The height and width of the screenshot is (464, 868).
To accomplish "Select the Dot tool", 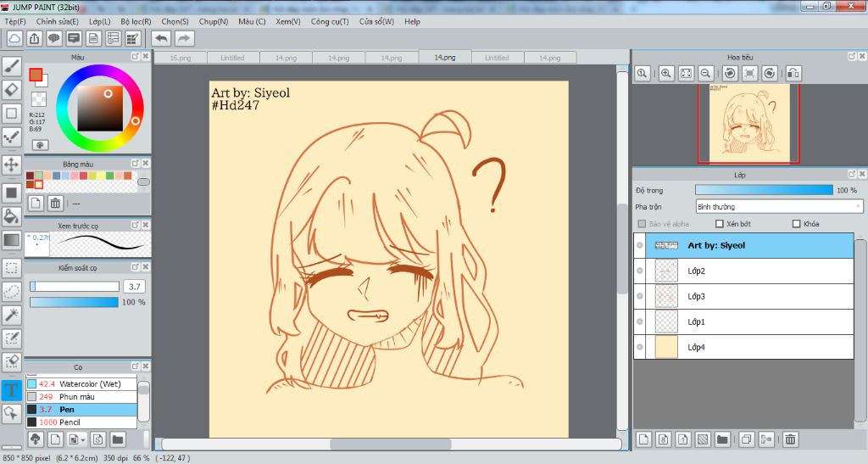I will pos(12,137).
